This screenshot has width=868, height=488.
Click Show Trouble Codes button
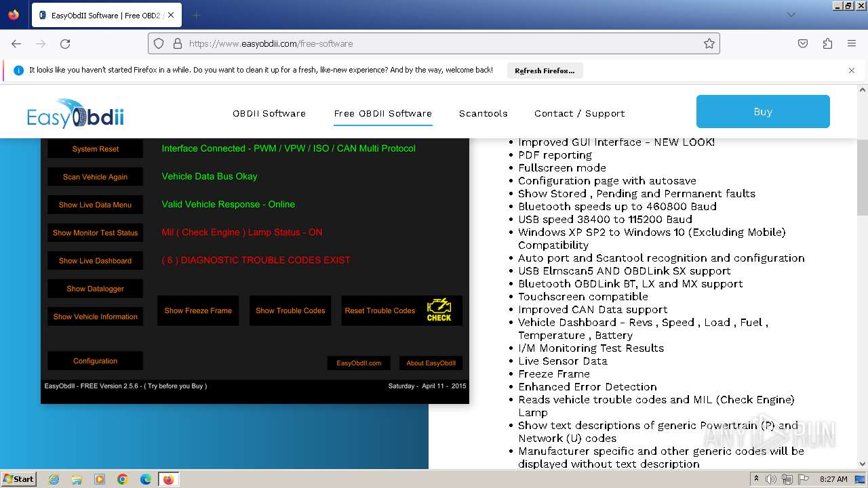point(290,310)
